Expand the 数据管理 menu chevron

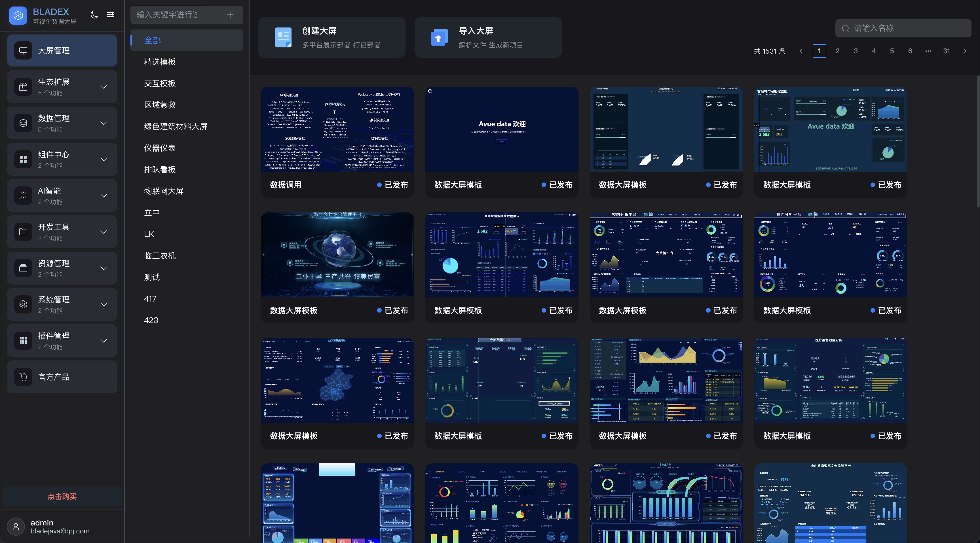point(104,123)
